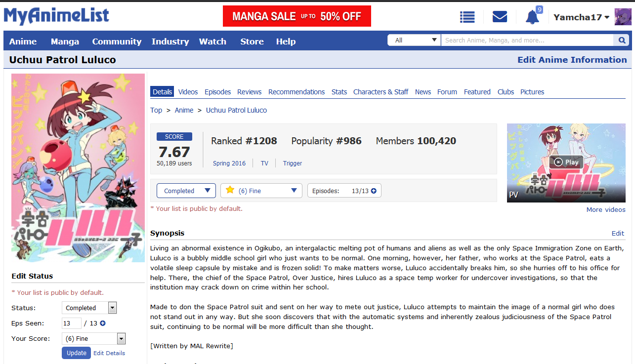Switch to the Forum tab
Viewport: 635px width, 364px height.
point(447,92)
